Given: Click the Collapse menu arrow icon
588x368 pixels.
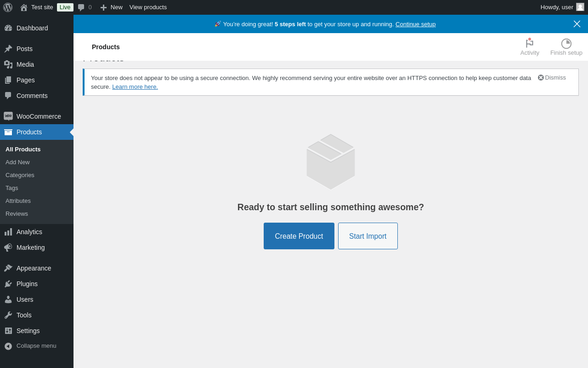Looking at the screenshot, I should click(x=8, y=346).
